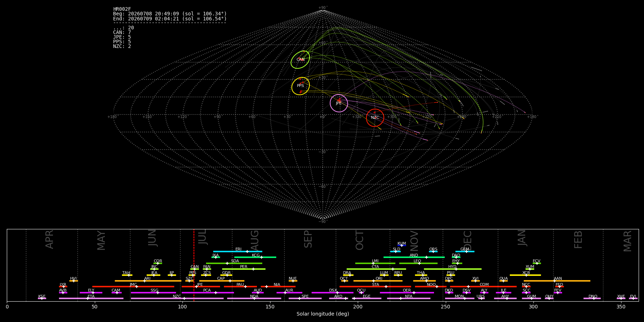Screen dimensions: 644x322
Task: Click the HR002F title text
Action: (122, 9)
